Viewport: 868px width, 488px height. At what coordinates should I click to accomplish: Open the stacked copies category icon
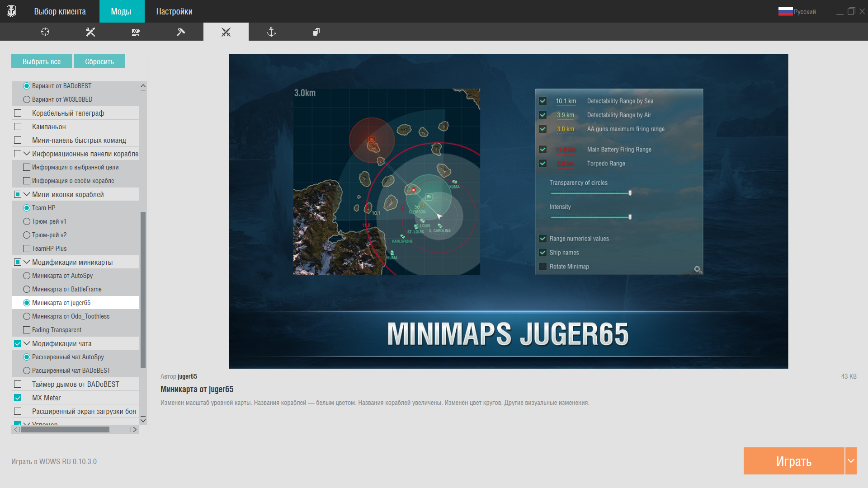(316, 32)
